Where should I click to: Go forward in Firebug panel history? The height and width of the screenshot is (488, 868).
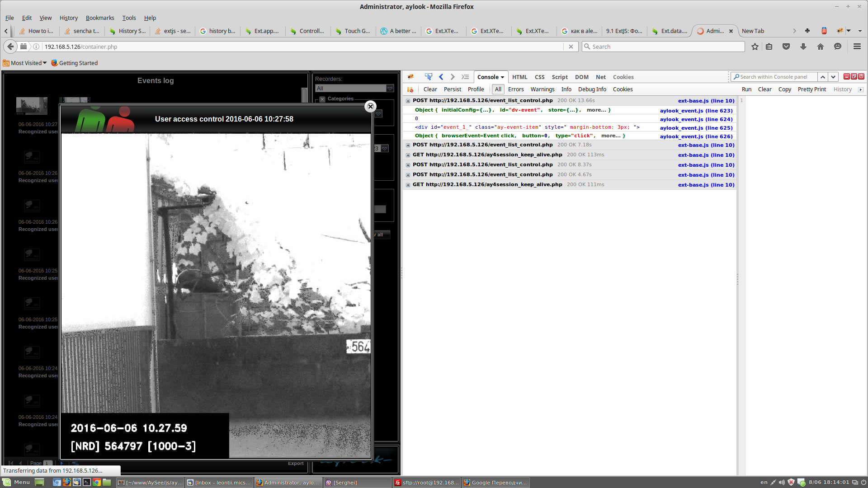[x=453, y=77]
